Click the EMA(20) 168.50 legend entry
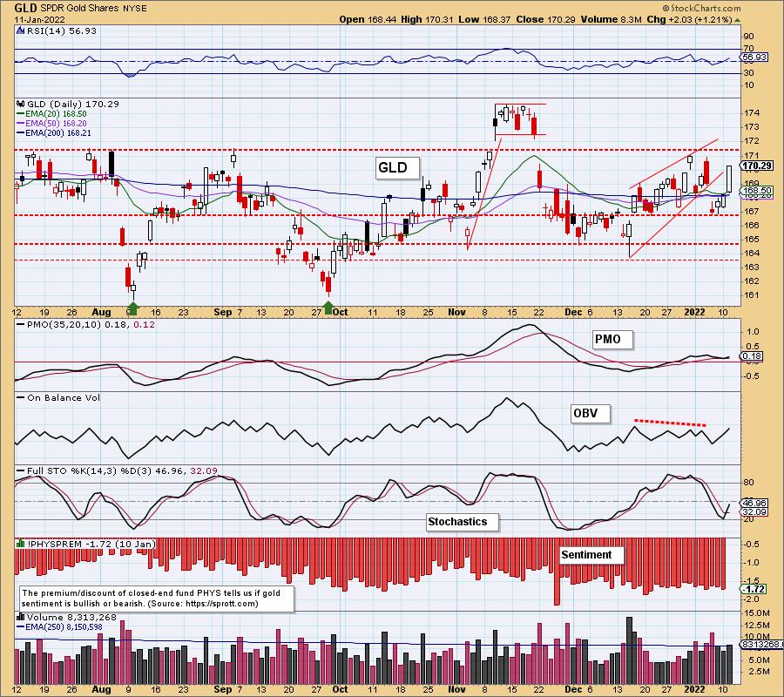This screenshot has width=784, height=697. (52, 114)
